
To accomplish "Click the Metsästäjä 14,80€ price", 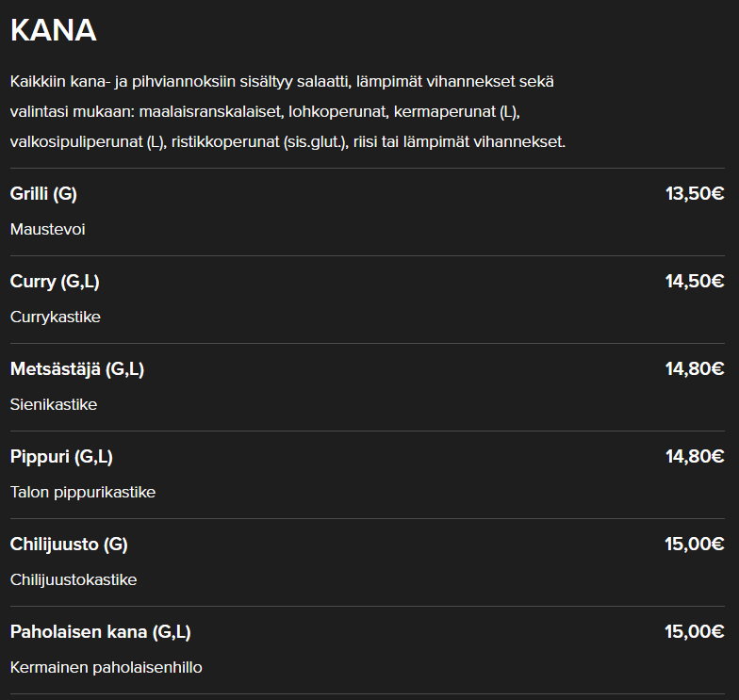I will [x=695, y=369].
